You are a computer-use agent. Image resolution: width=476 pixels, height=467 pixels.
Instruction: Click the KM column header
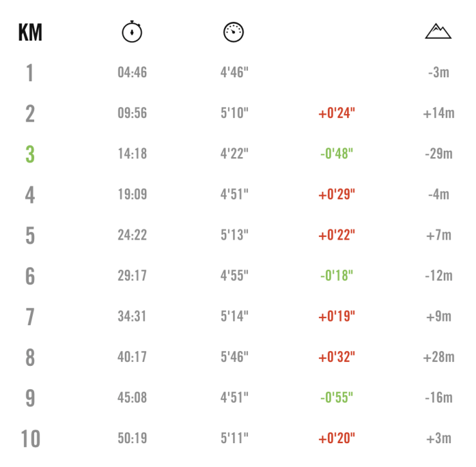[x=30, y=32]
